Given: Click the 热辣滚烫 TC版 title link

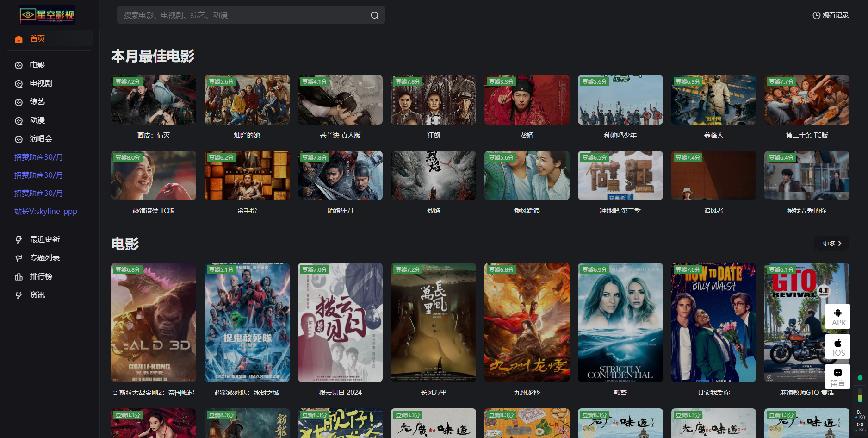Looking at the screenshot, I should pyautogui.click(x=153, y=211).
